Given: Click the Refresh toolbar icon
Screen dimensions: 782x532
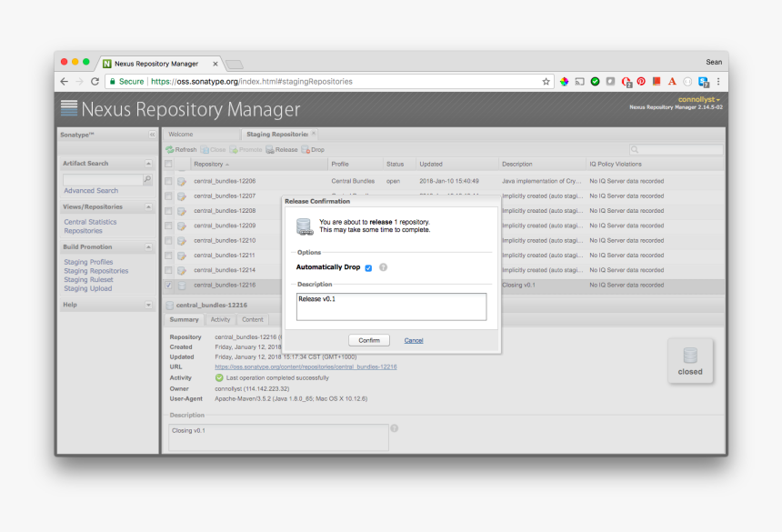Looking at the screenshot, I should pyautogui.click(x=170, y=149).
